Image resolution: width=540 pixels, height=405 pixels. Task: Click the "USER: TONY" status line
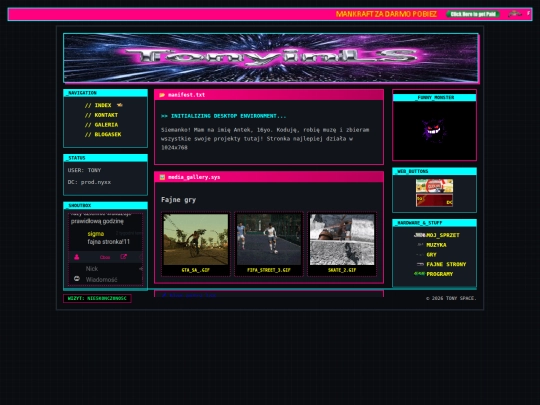[x=84, y=170]
